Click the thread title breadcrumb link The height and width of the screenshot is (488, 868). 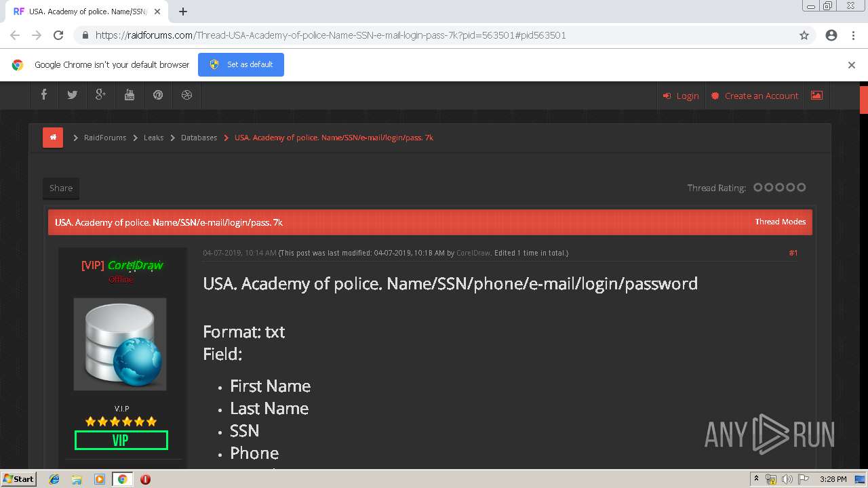(x=334, y=138)
